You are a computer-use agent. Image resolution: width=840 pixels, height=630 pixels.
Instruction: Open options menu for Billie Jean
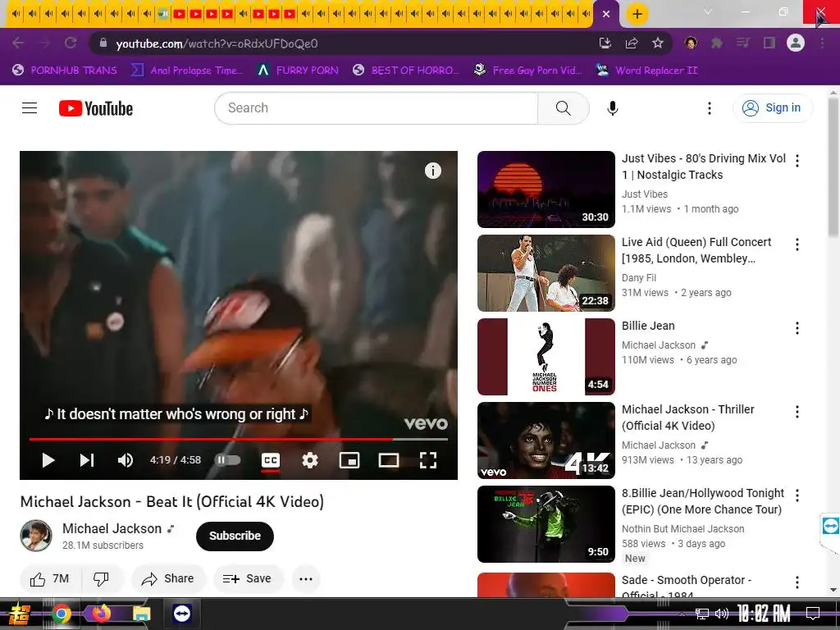797,328
